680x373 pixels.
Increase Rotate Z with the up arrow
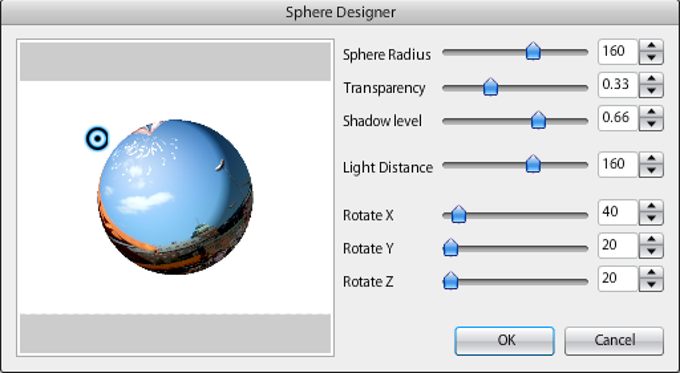651,272
